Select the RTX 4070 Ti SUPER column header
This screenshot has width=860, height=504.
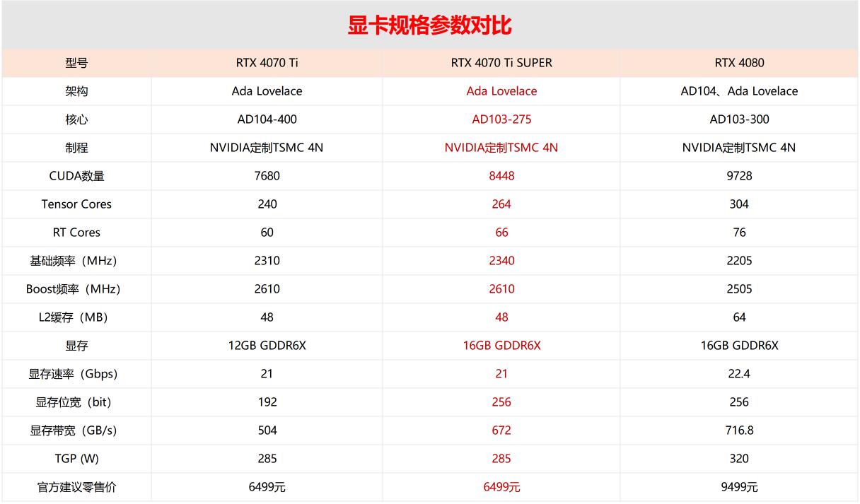[x=501, y=63]
